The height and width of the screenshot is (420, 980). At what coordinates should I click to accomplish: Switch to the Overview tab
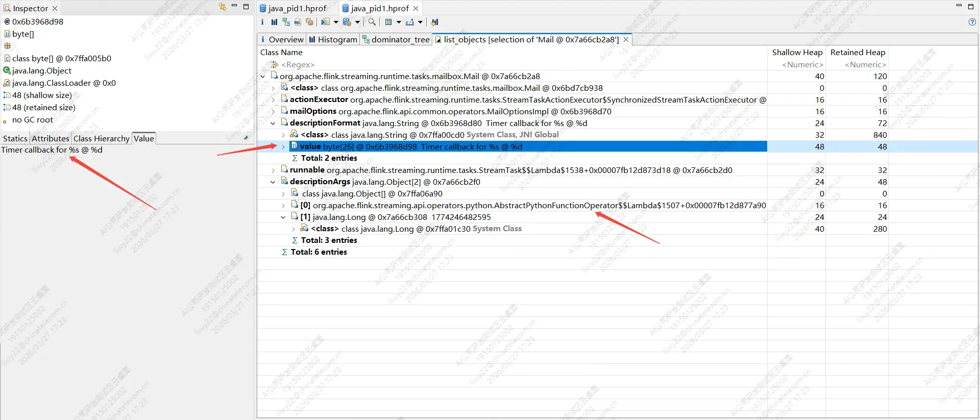282,39
